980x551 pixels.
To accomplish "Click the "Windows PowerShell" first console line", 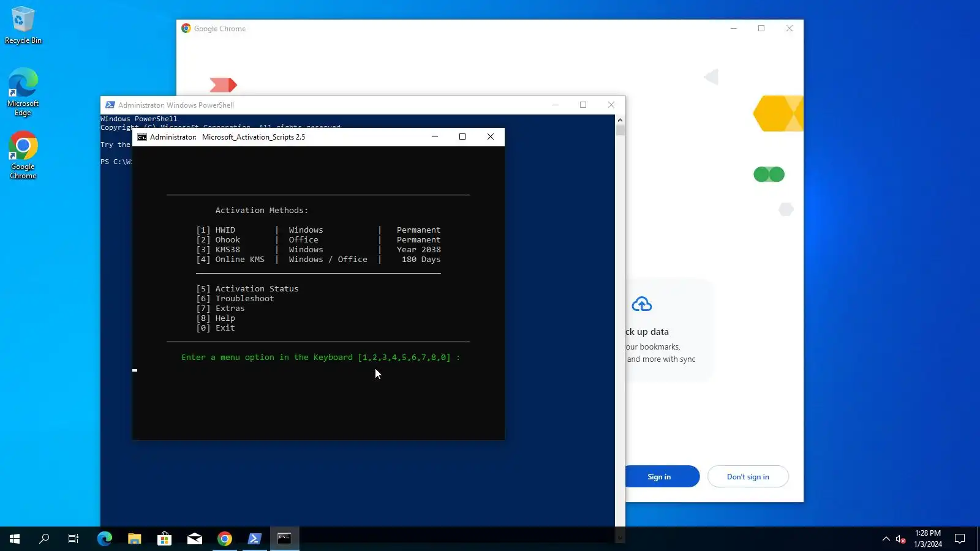I will (x=139, y=119).
